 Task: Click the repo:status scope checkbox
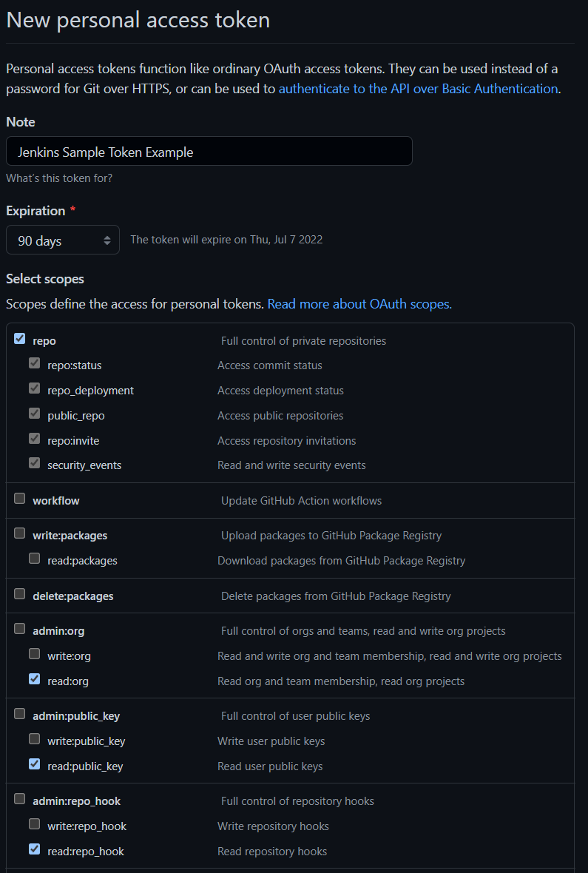tap(35, 363)
